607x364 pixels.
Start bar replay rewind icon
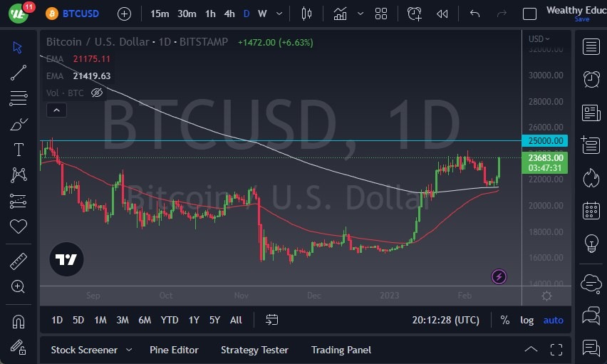(x=442, y=14)
